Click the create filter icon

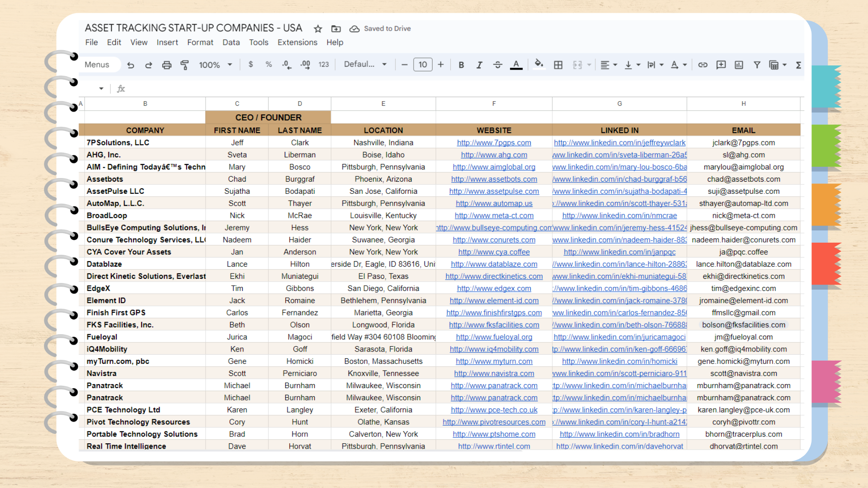(x=757, y=65)
